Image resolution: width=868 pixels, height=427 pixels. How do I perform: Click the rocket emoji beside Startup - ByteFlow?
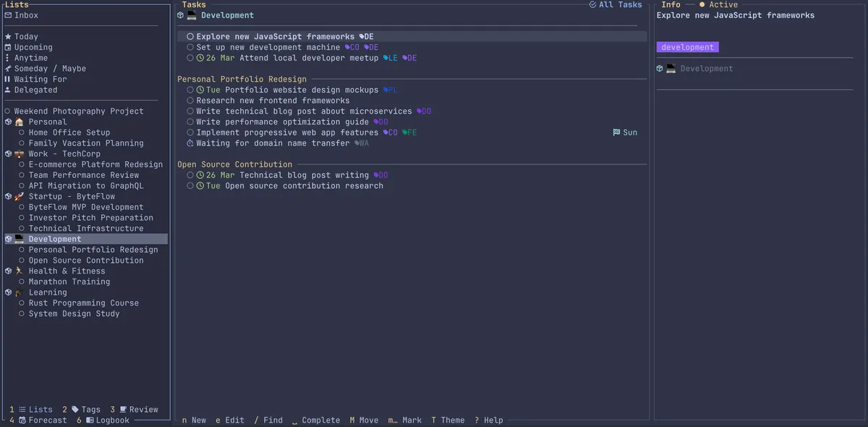pos(20,196)
